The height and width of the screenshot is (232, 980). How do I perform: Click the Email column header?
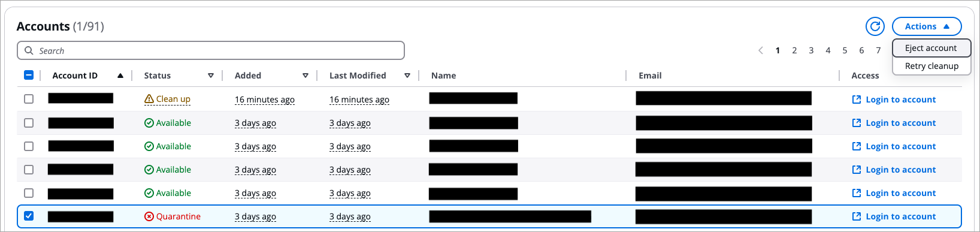click(x=650, y=76)
